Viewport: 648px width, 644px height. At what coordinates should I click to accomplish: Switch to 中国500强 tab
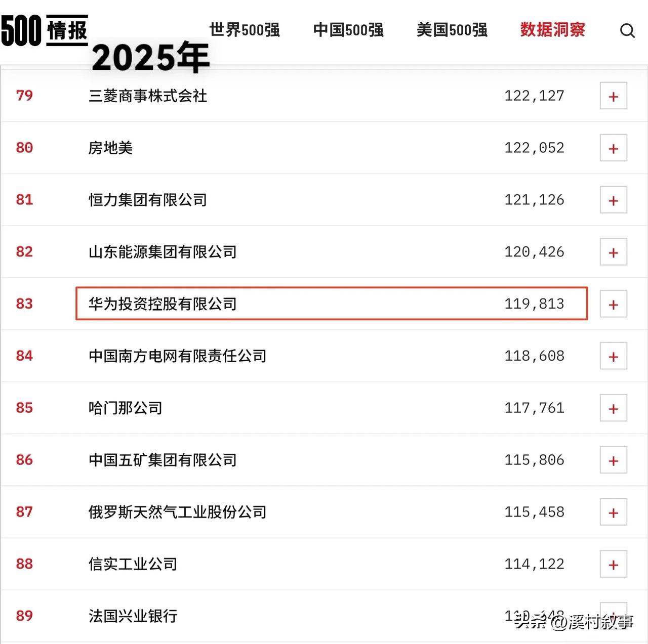(348, 30)
